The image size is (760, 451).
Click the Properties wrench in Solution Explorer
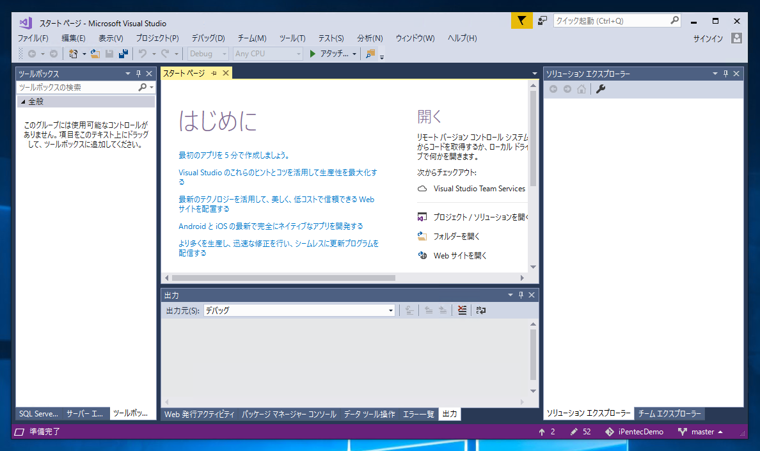[601, 89]
